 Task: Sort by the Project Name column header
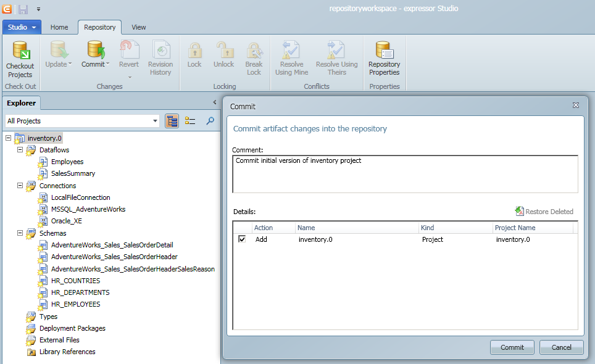(533, 228)
